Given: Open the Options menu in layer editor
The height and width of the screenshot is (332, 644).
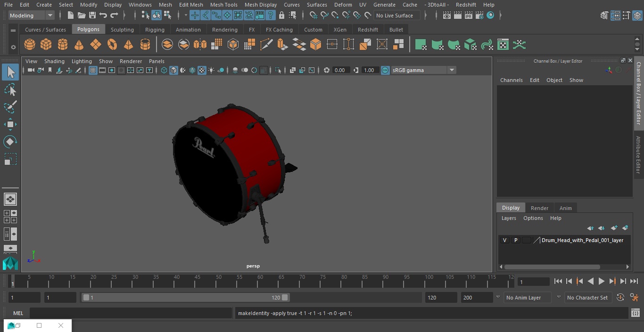Looking at the screenshot, I should (x=533, y=218).
